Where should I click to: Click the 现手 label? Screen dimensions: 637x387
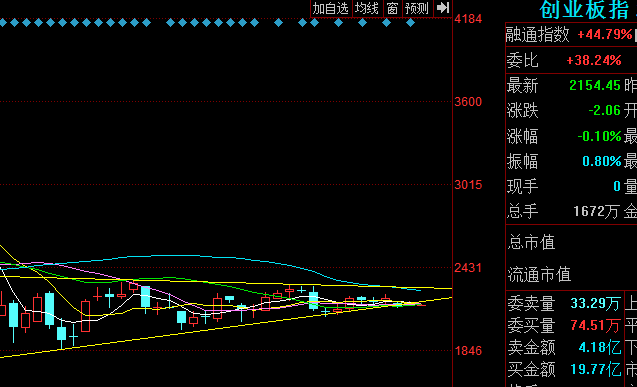coord(522,187)
